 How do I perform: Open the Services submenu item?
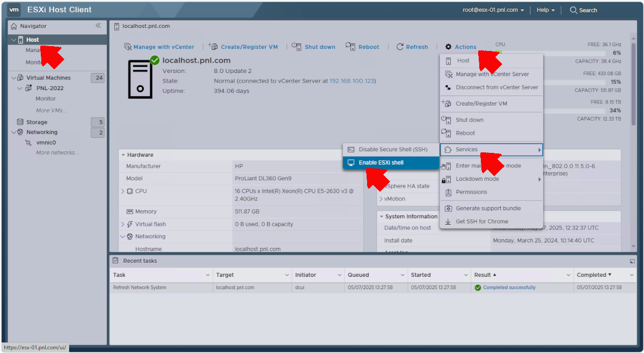click(491, 150)
